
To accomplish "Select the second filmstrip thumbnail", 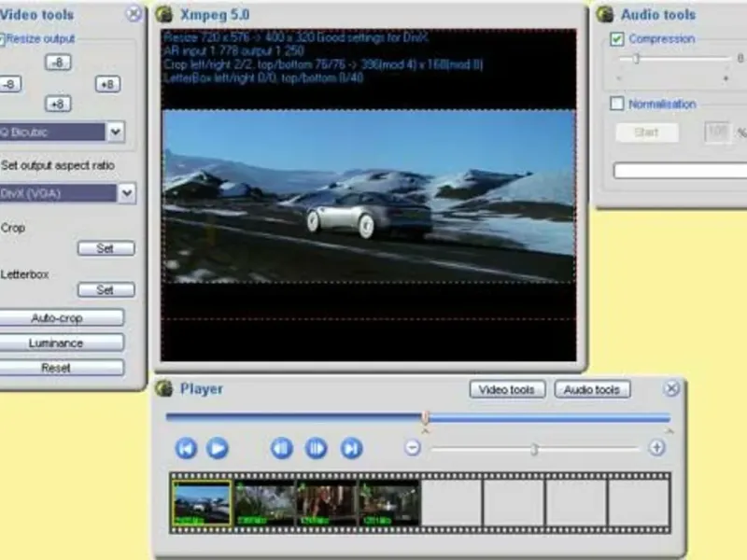I will tap(264, 503).
